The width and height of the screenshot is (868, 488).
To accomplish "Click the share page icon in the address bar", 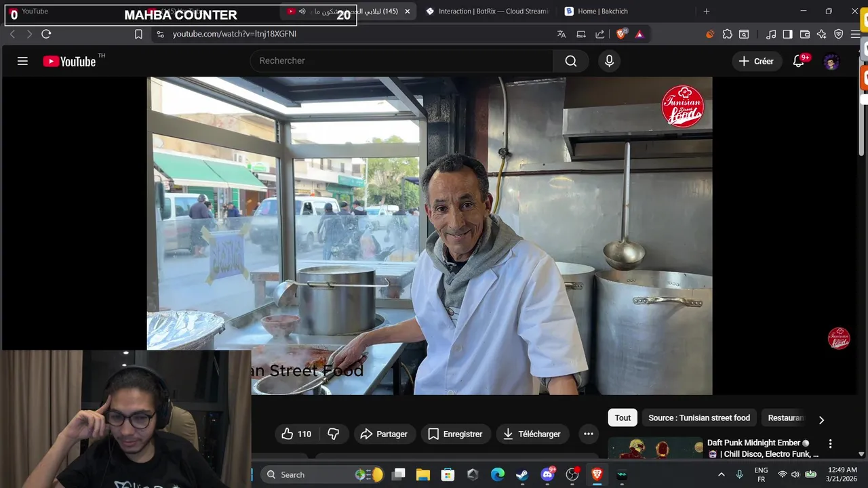I will 600,34.
